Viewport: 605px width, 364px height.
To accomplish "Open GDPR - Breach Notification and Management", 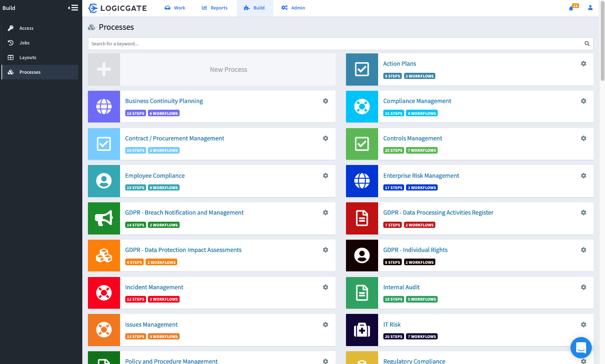I will pyautogui.click(x=184, y=212).
